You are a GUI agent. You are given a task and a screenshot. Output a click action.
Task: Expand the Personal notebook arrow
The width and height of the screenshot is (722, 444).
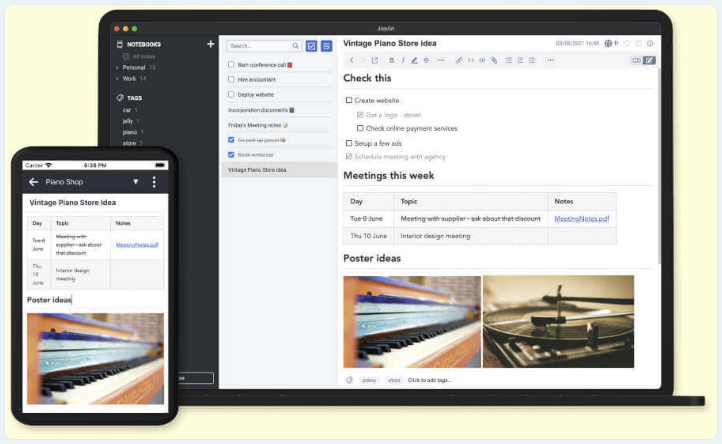(x=117, y=68)
